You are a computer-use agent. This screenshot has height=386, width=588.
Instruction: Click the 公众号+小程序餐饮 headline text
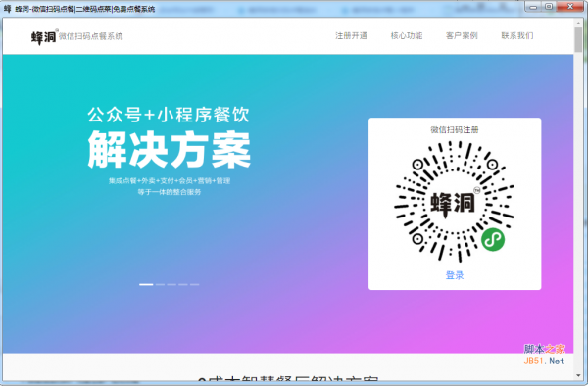169,115
